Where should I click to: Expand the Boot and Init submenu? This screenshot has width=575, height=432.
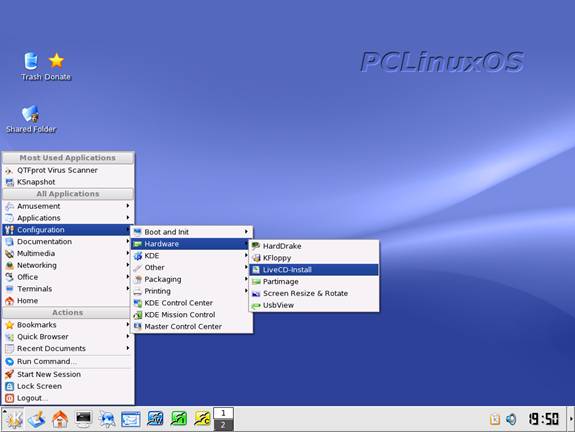click(192, 232)
